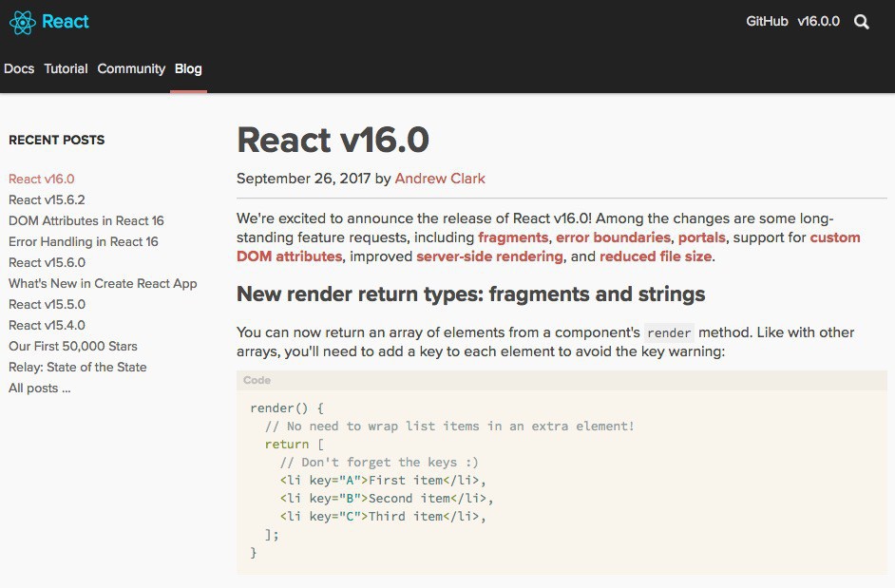This screenshot has height=588, width=895.
Task: Select the Blog tab
Action: tap(188, 68)
